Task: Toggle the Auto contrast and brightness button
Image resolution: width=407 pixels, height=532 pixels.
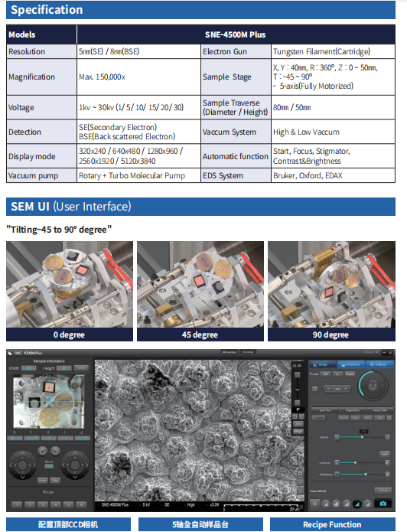Action: click(385, 454)
